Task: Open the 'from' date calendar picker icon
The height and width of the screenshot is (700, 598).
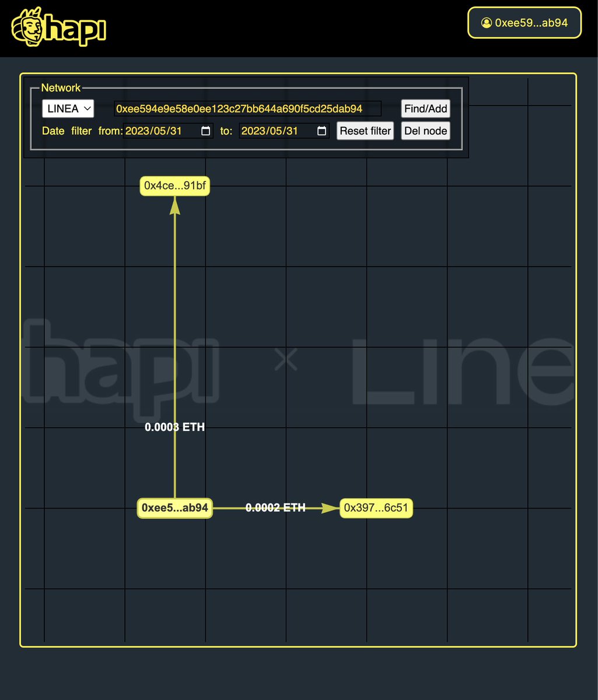Action: [205, 131]
